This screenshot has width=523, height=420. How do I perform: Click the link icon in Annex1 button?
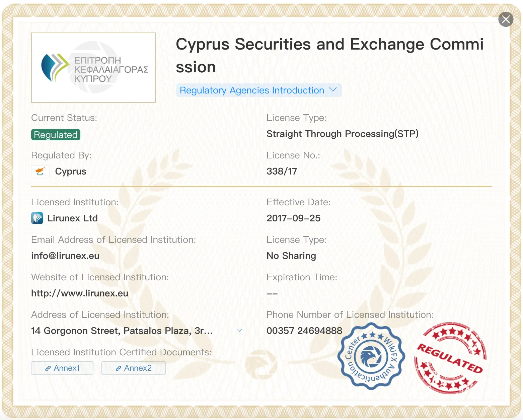(48, 368)
